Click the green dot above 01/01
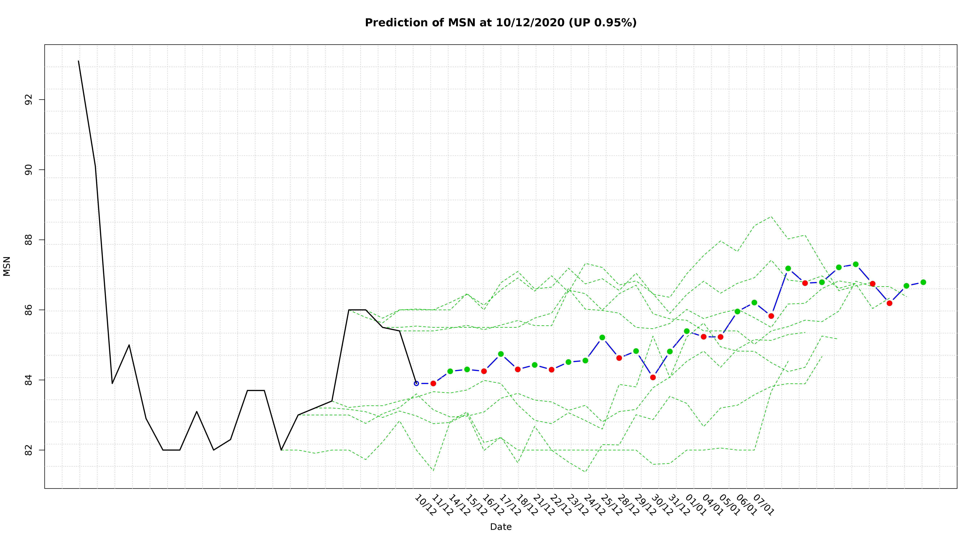The height and width of the screenshot is (544, 980). point(687,331)
